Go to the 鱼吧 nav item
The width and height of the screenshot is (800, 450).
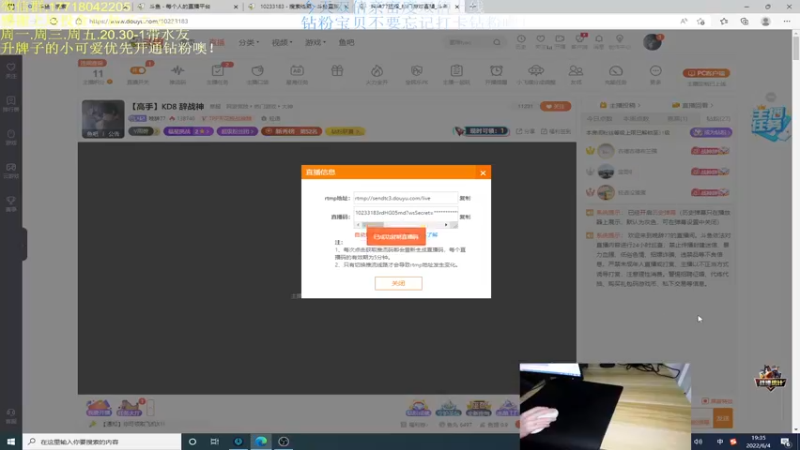tap(346, 42)
